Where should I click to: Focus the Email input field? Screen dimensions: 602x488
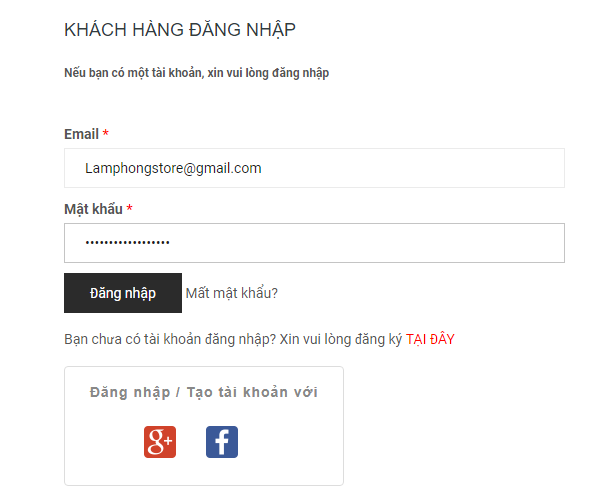[x=314, y=168]
